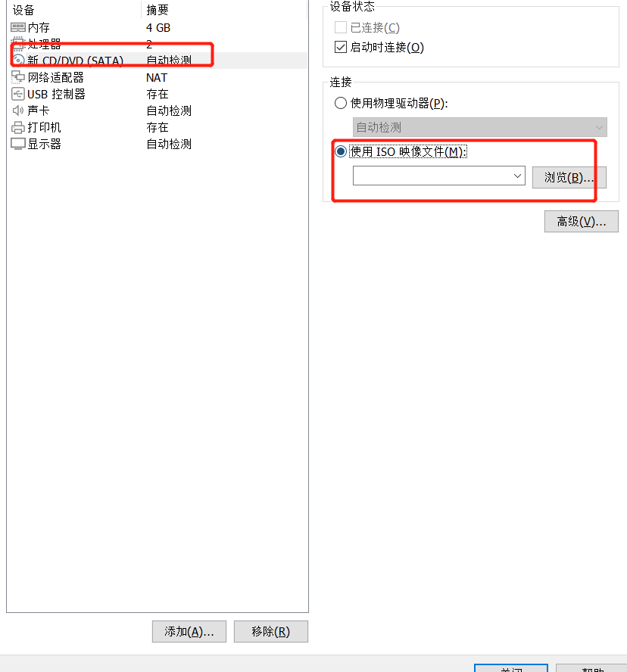This screenshot has width=627, height=672.
Task: Choose 使用物理驱动器(P) radio option
Action: point(341,103)
